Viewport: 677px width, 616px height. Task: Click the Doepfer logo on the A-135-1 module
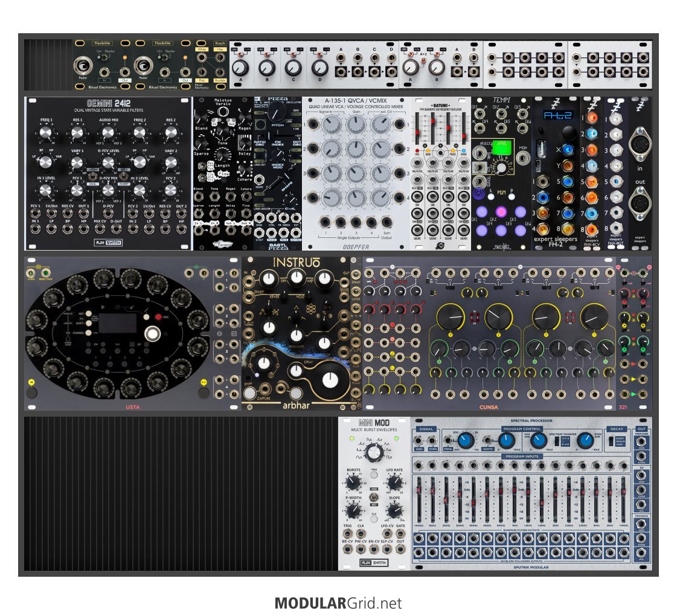(x=356, y=248)
